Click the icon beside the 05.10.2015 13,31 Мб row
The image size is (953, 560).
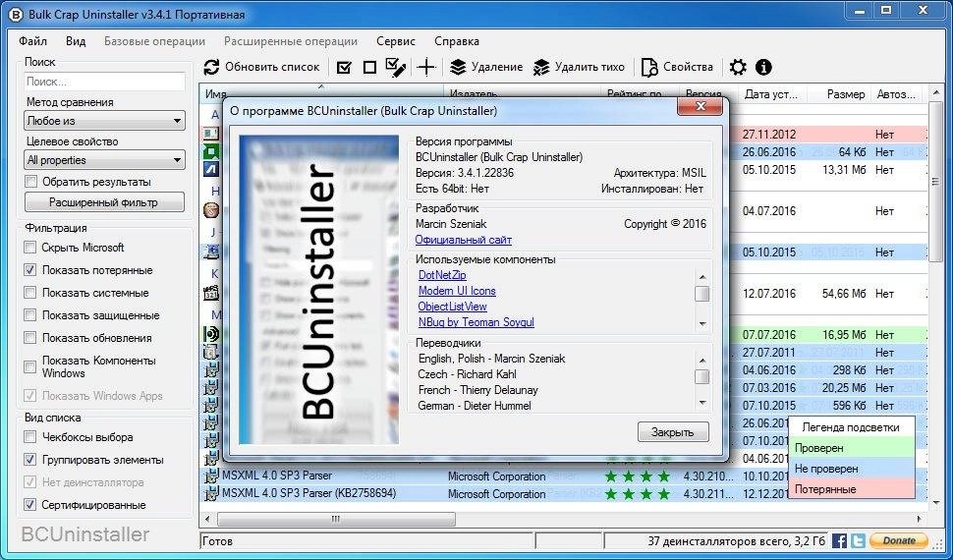(211, 170)
